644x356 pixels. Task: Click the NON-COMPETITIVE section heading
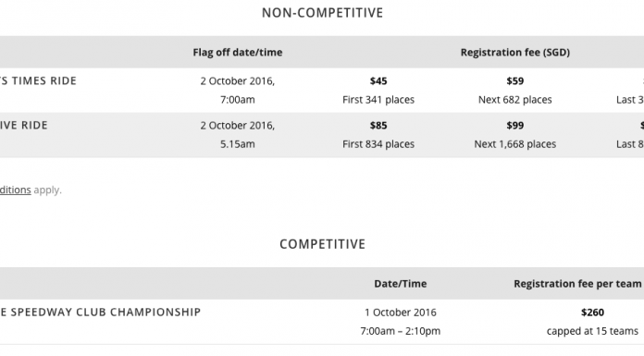[322, 13]
